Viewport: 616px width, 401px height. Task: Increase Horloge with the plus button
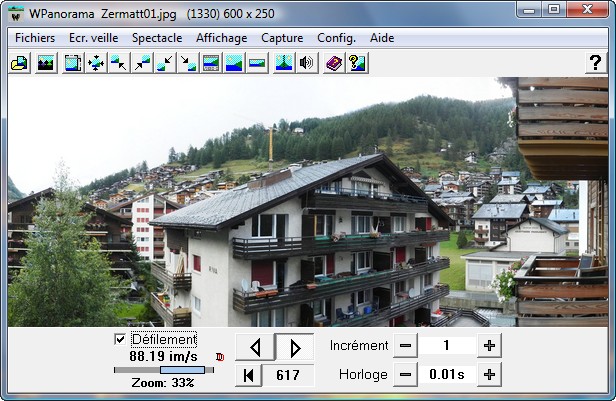pyautogui.click(x=489, y=375)
